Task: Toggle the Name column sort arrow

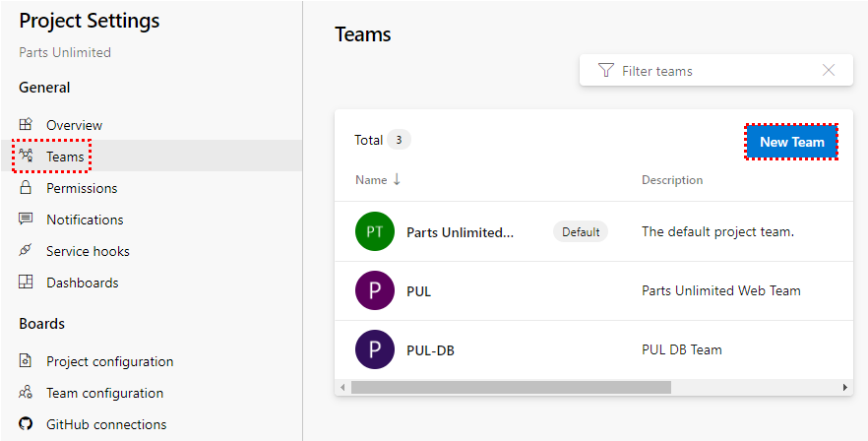Action: coord(397,179)
